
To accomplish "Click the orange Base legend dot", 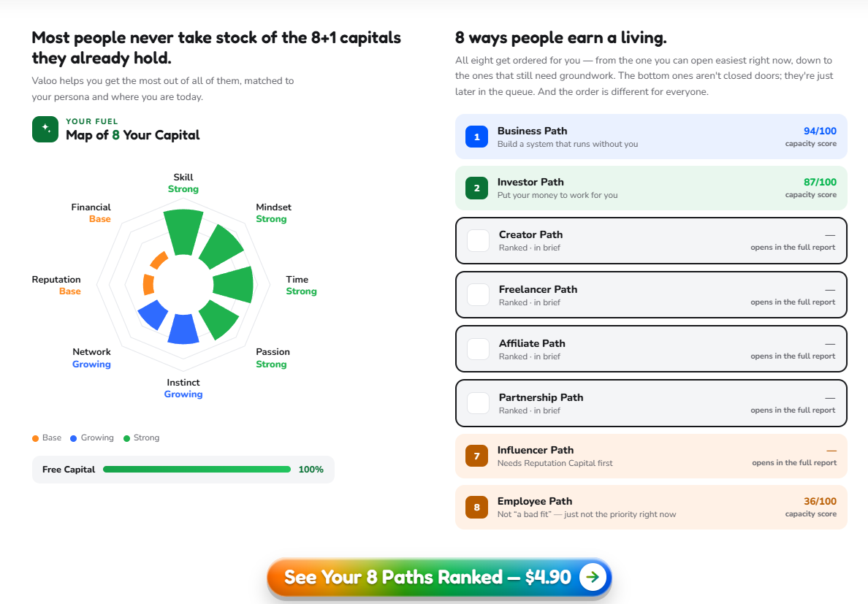I will (35, 438).
